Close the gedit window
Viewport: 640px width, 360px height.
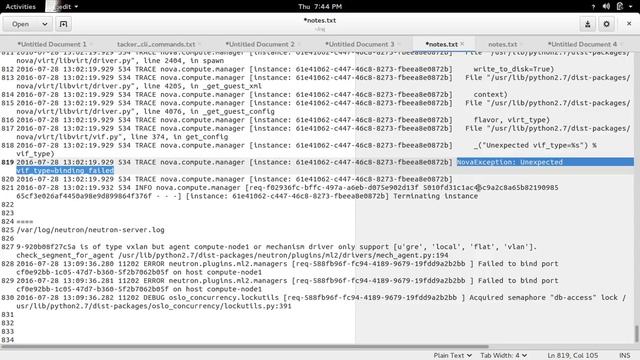[x=629, y=24]
